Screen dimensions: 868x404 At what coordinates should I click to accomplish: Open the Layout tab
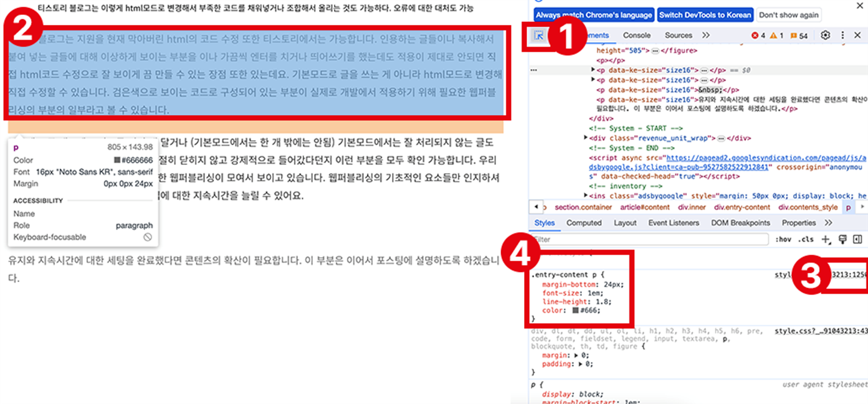click(625, 223)
